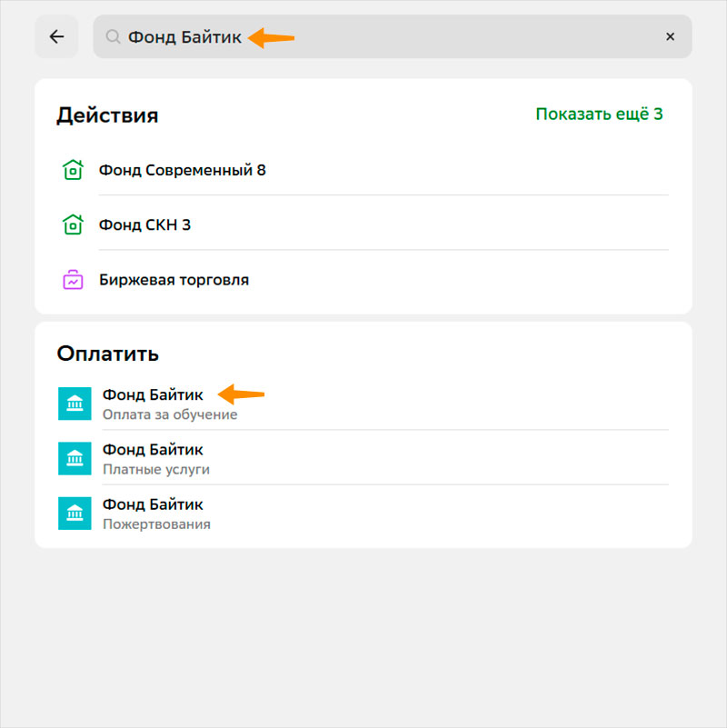Screen dimensions: 727x728
Task: Click the Действия section heading
Action: pyautogui.click(x=107, y=115)
